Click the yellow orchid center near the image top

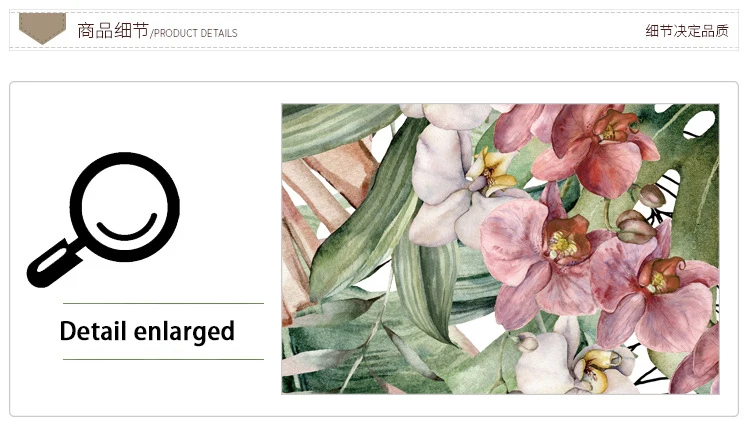pyautogui.click(x=493, y=172)
